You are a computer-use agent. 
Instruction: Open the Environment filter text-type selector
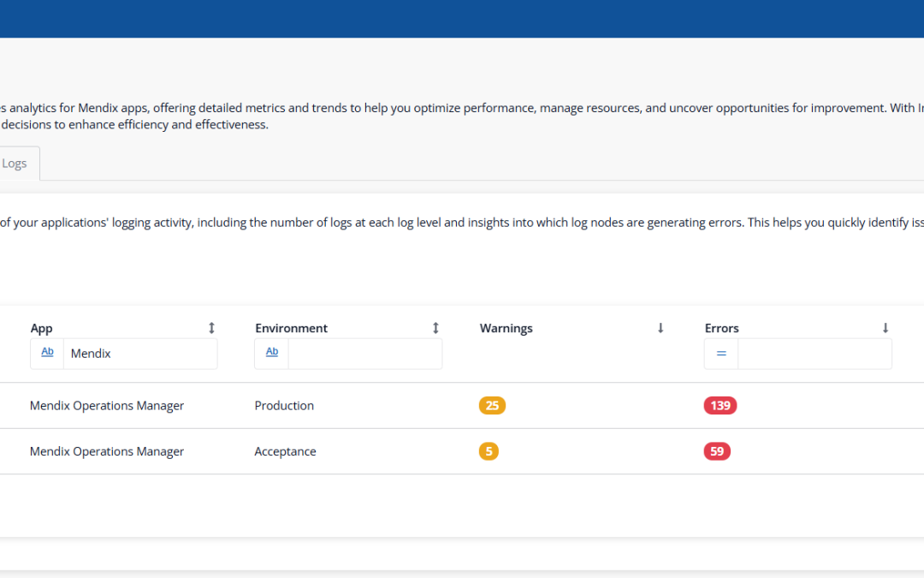pos(272,353)
